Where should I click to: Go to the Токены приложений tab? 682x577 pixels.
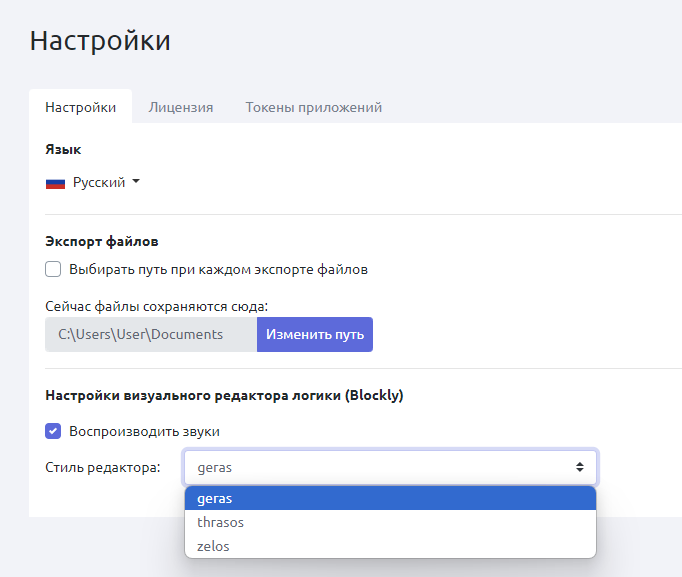(x=313, y=107)
